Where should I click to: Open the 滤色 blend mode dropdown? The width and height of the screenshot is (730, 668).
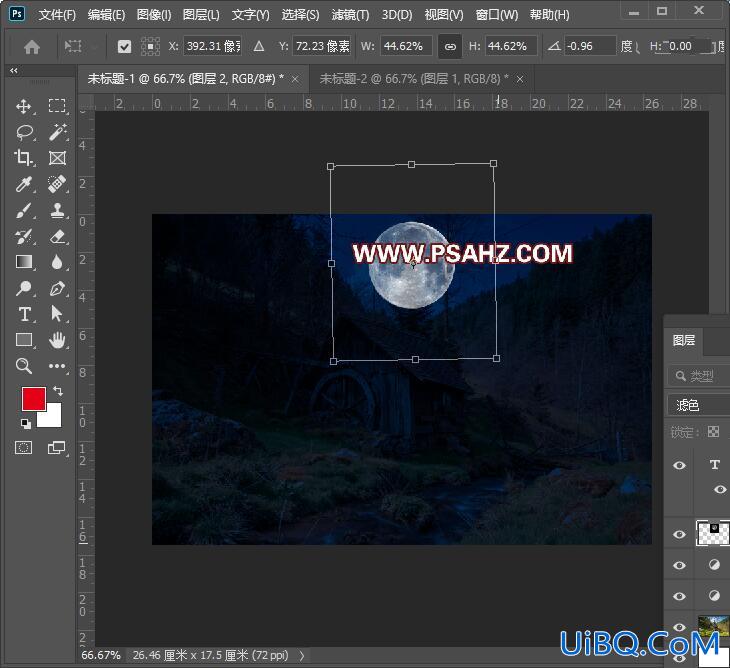point(698,405)
